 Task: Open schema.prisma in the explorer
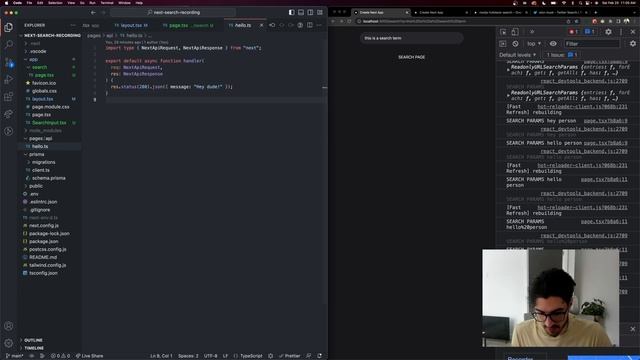(x=49, y=178)
